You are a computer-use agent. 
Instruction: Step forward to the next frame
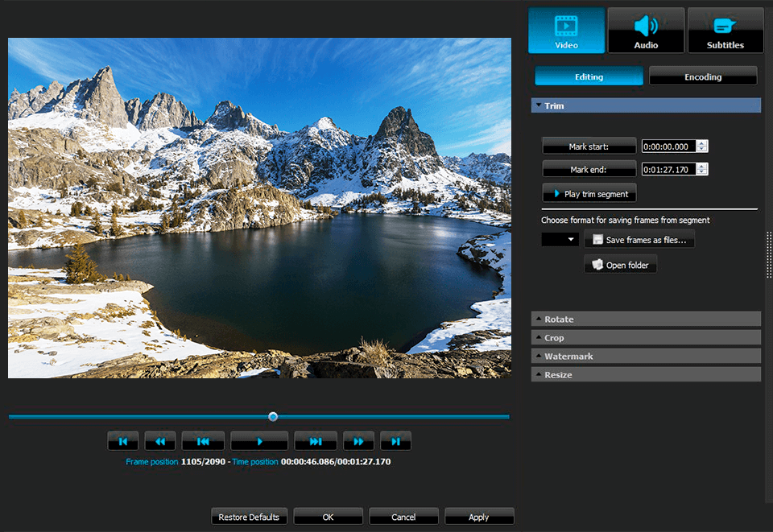[x=316, y=440]
